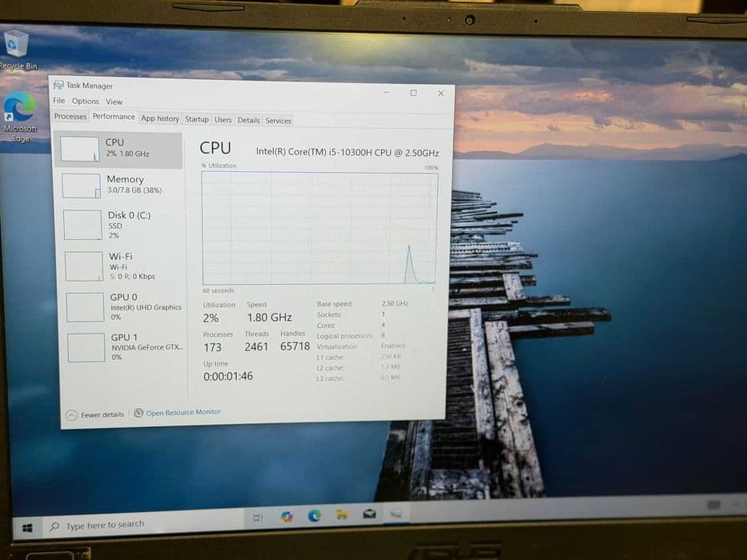Open the View menu

114,102
